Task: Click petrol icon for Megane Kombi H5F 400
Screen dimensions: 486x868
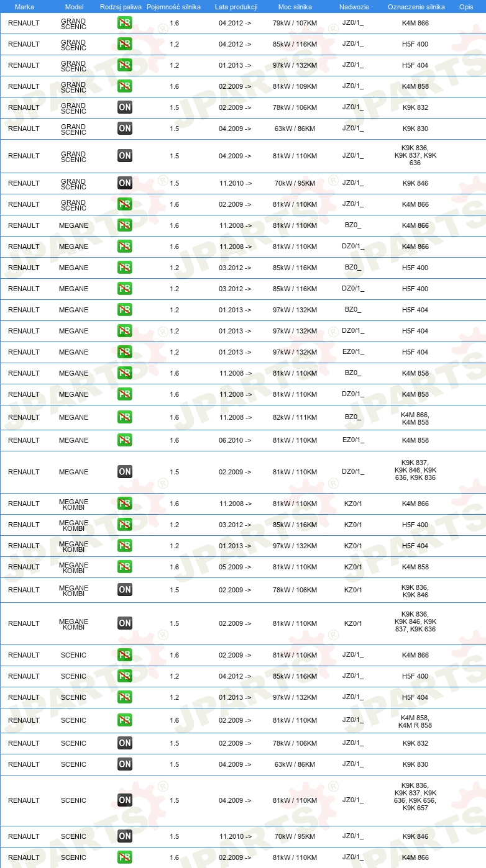Action: (124, 525)
